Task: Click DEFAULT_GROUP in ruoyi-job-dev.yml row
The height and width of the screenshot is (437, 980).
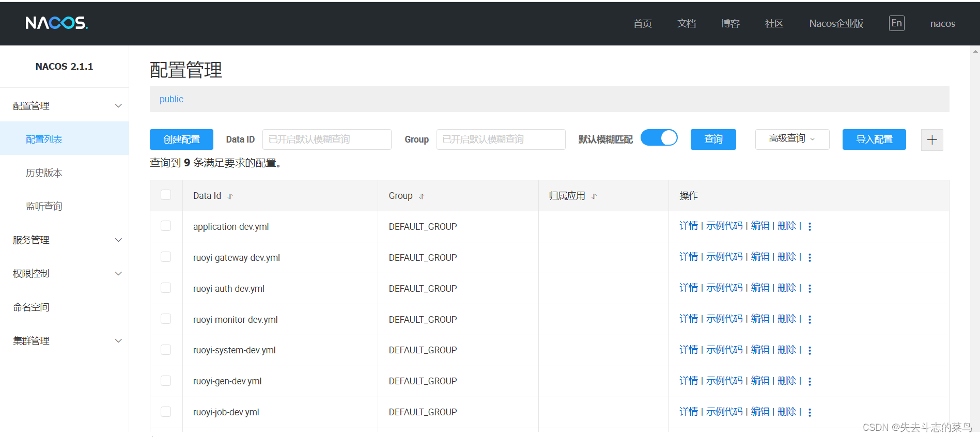Action: point(423,412)
